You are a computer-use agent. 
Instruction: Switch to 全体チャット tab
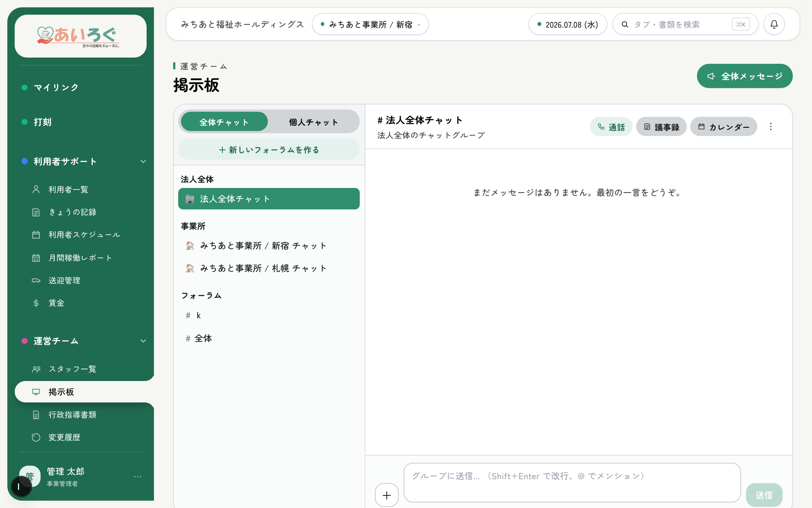pyautogui.click(x=224, y=122)
